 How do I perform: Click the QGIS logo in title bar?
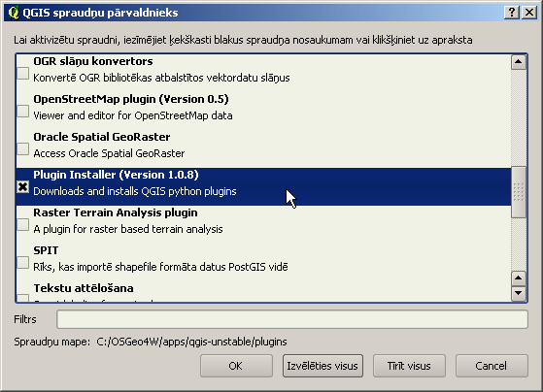coord(14,13)
